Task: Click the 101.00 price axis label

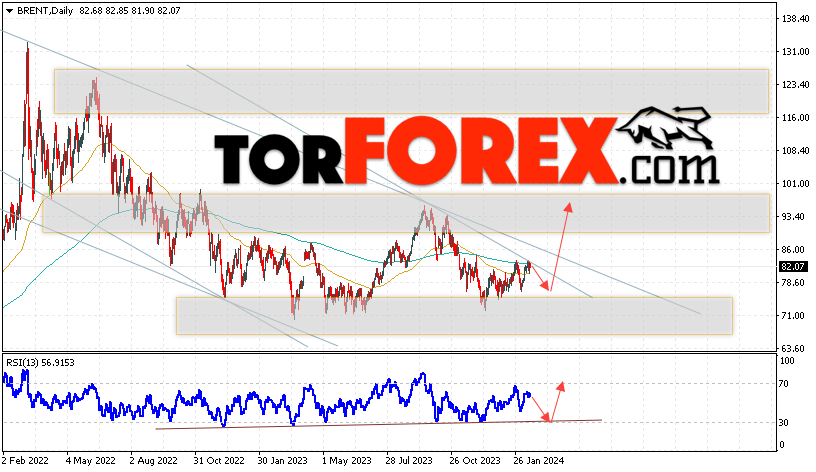Action: coord(795,184)
